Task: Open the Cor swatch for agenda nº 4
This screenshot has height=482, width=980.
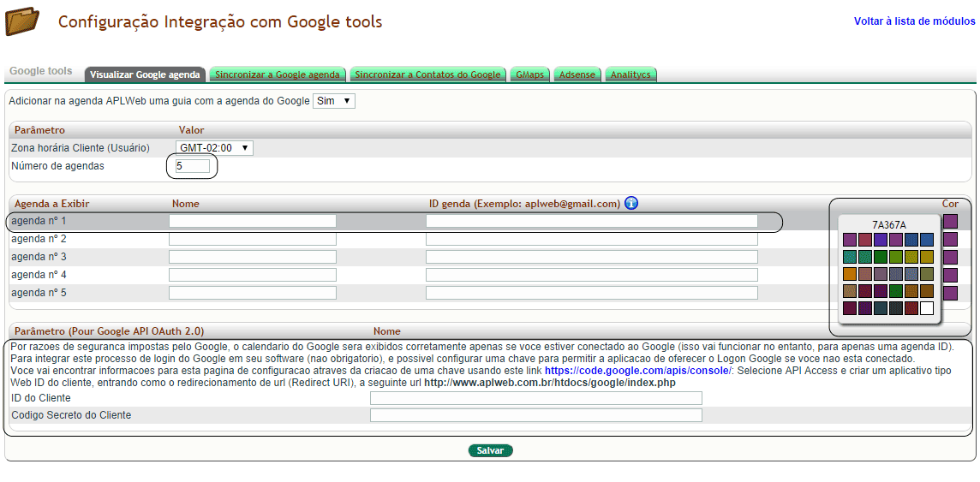Action: coord(951,276)
